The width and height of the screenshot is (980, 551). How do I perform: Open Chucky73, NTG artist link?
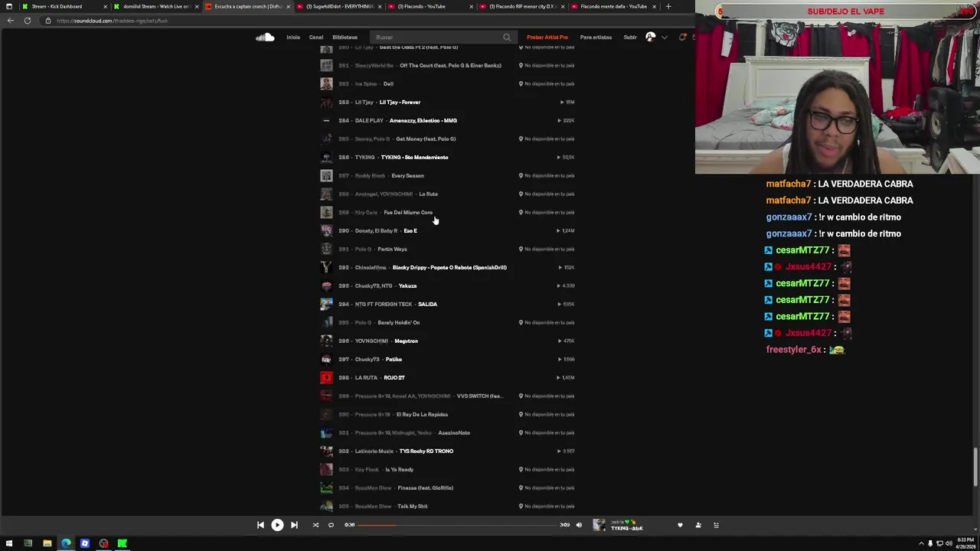point(374,285)
